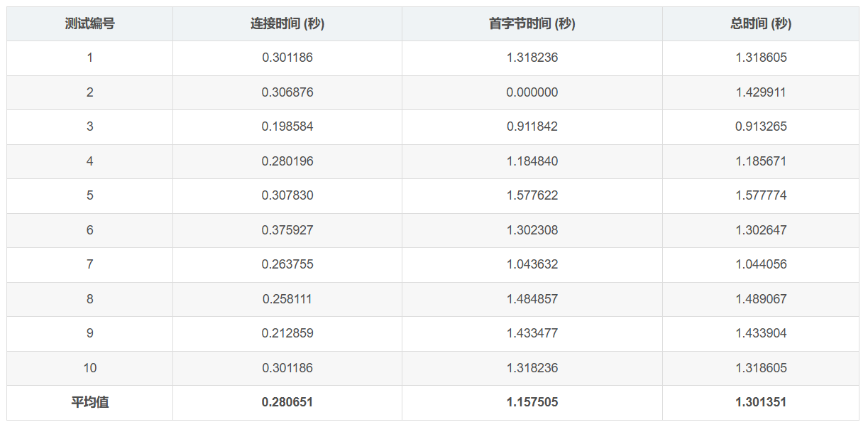Click the 连接时间 (秒) column header

click(x=286, y=23)
